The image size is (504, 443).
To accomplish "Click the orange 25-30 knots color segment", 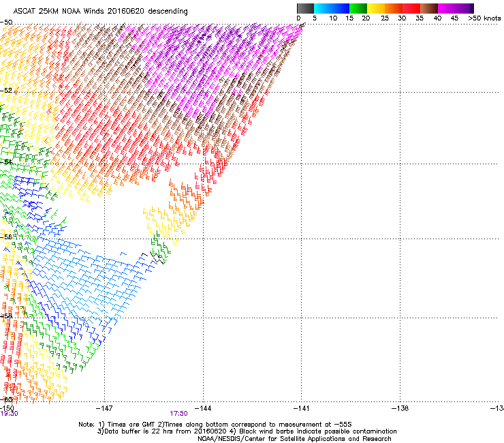I will [x=394, y=8].
